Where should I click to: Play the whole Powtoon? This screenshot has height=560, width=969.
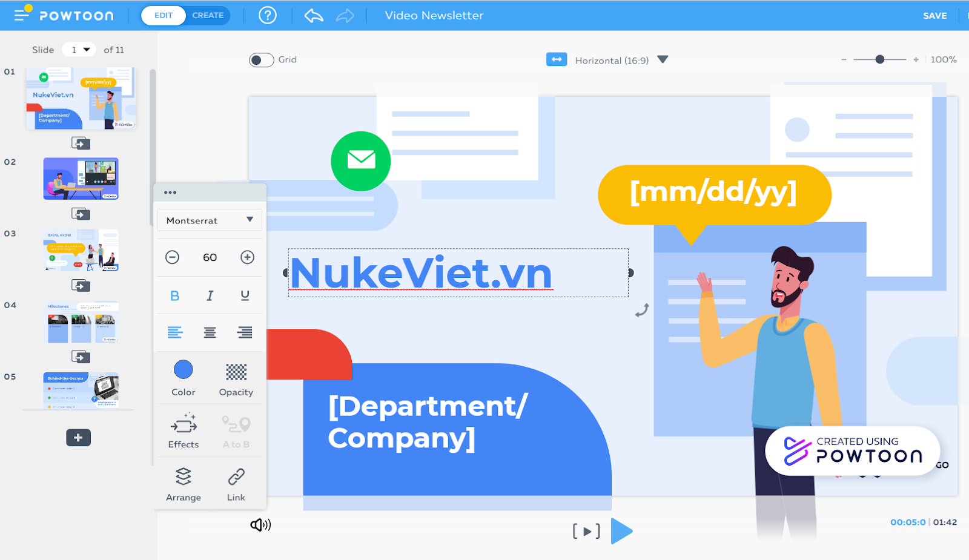click(622, 532)
